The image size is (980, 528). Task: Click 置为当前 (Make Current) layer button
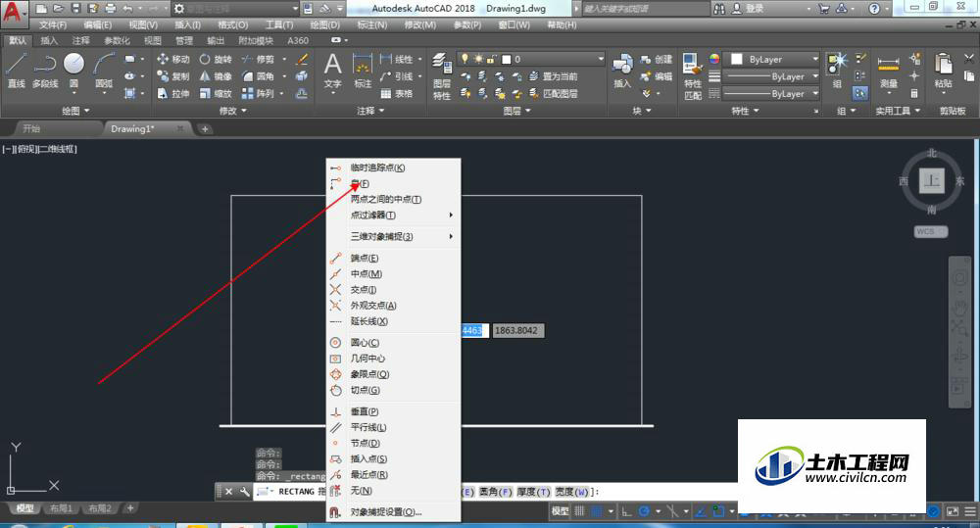(x=553, y=76)
